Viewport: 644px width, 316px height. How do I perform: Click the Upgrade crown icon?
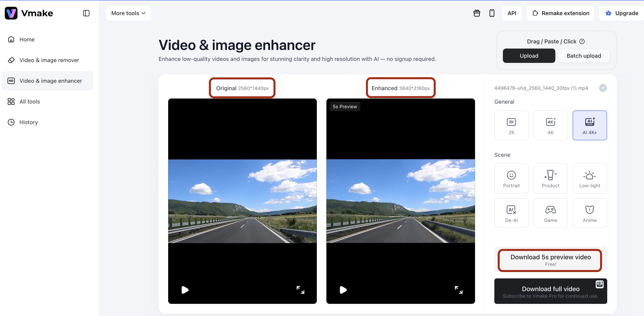(x=608, y=13)
